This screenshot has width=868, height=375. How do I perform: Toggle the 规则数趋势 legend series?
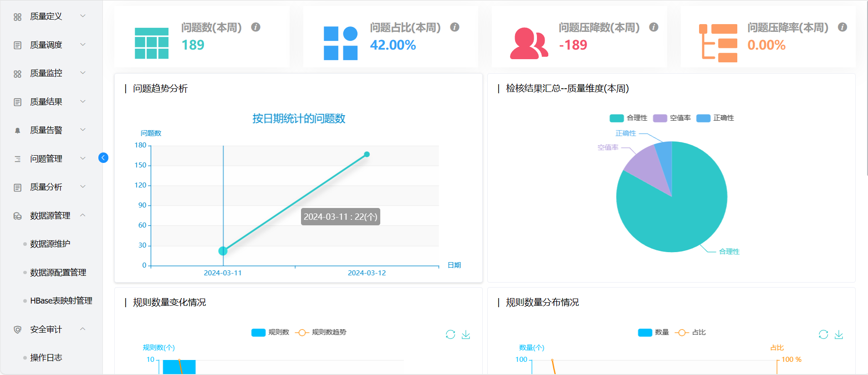[x=321, y=332]
